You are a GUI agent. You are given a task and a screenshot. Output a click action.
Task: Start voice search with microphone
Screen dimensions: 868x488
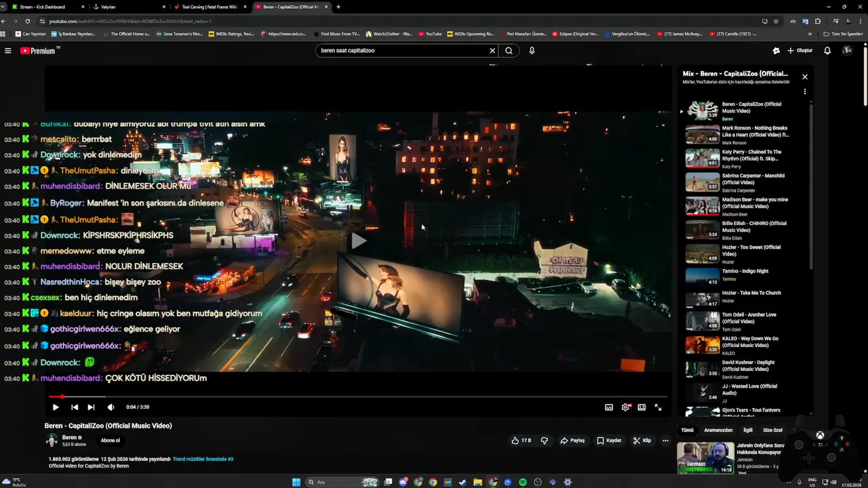[x=532, y=51]
